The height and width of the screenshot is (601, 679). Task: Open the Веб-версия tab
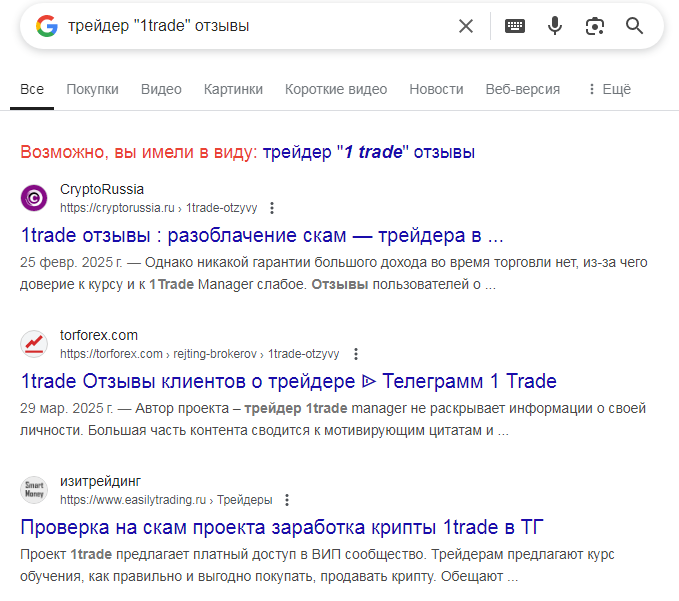pos(523,89)
